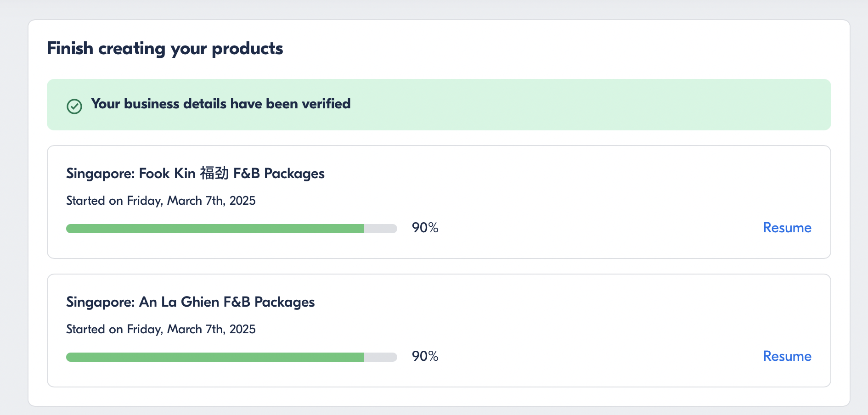
Task: Click the empty area of the green verification banner
Action: (x=597, y=105)
